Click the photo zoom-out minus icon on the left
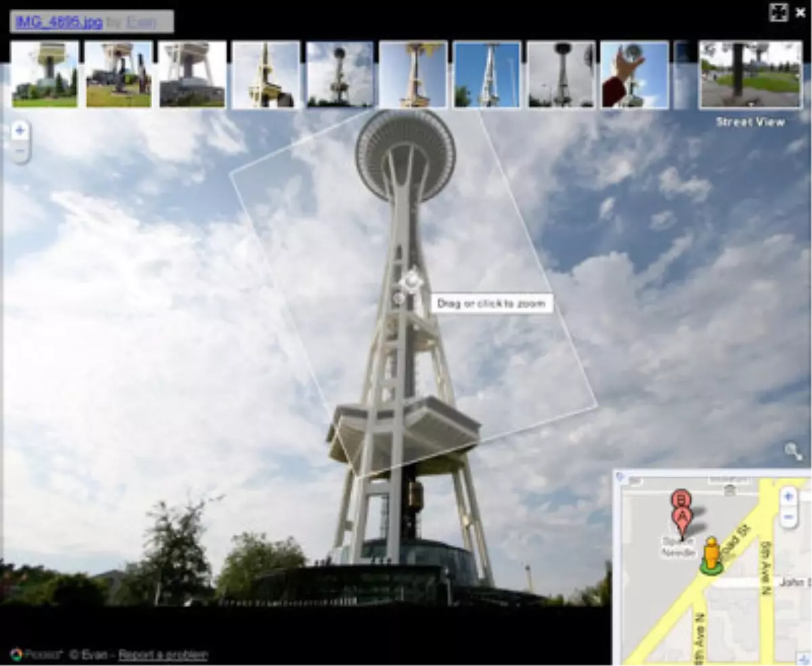 coord(20,150)
